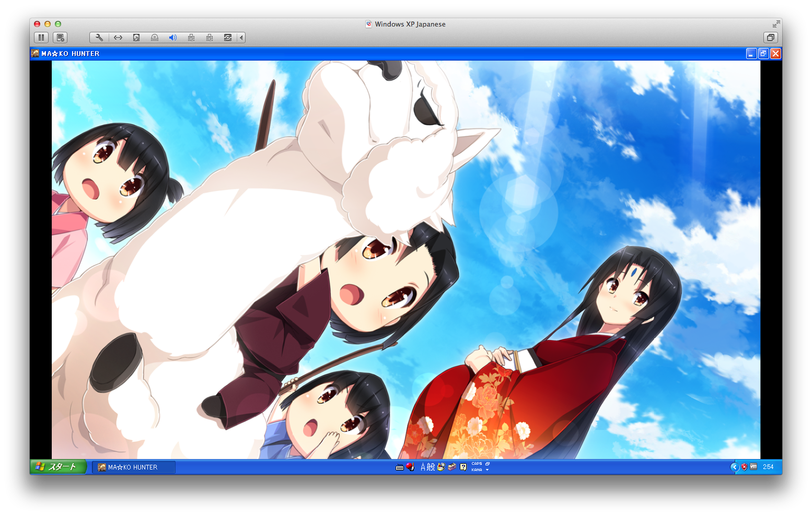
Task: Toggle CAPS lock indicator
Action: point(477,464)
